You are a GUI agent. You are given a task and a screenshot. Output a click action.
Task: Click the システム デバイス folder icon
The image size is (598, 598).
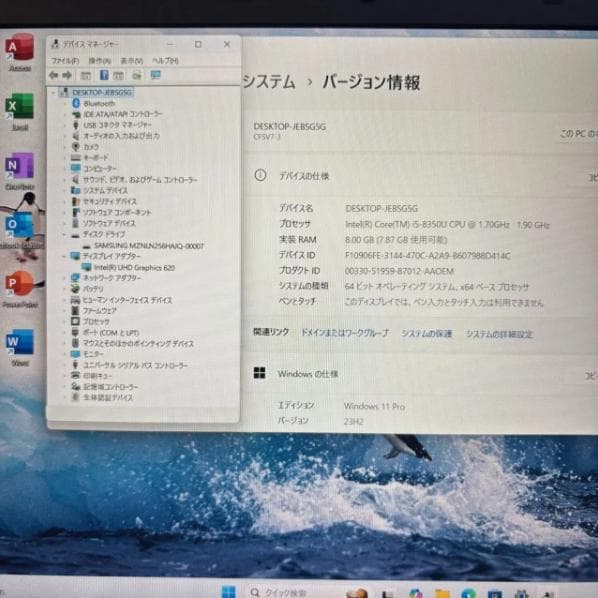pos(76,190)
